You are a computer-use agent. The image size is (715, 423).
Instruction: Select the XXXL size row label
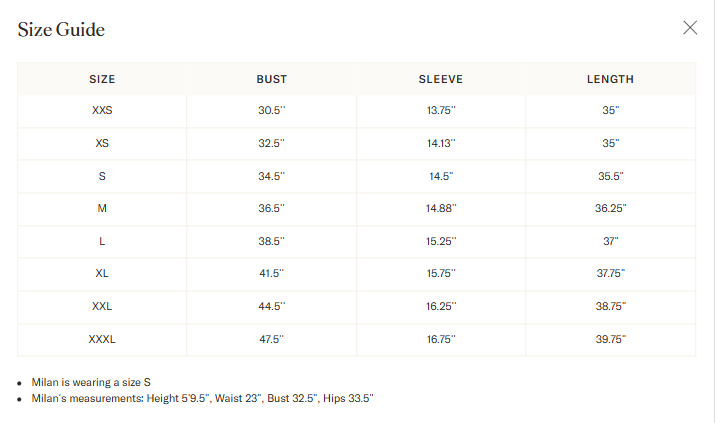click(x=102, y=339)
